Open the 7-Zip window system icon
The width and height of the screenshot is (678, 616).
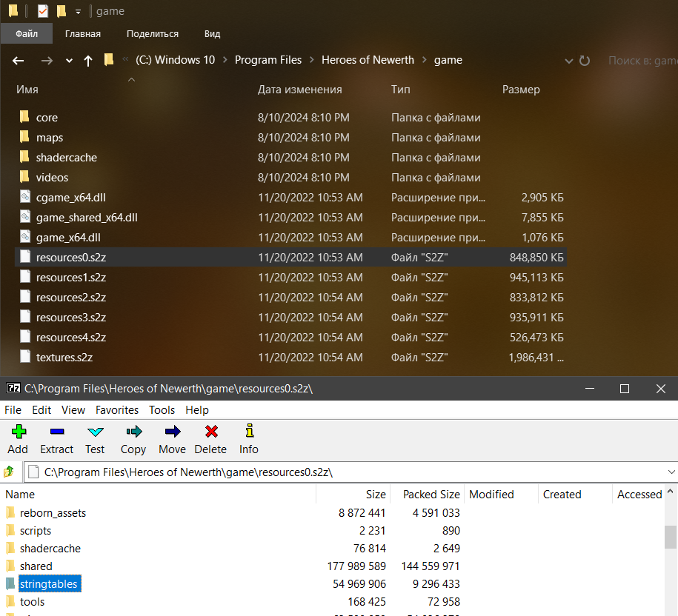coord(13,389)
